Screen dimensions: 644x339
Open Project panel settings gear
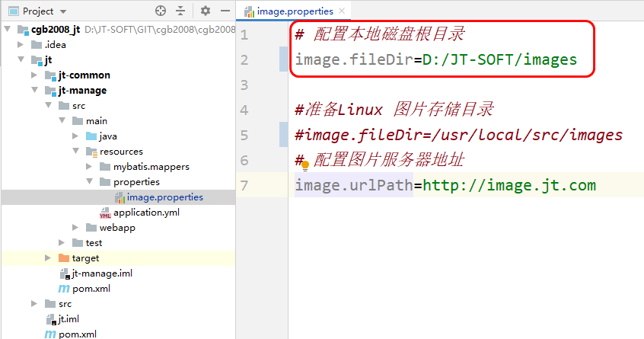point(206,11)
